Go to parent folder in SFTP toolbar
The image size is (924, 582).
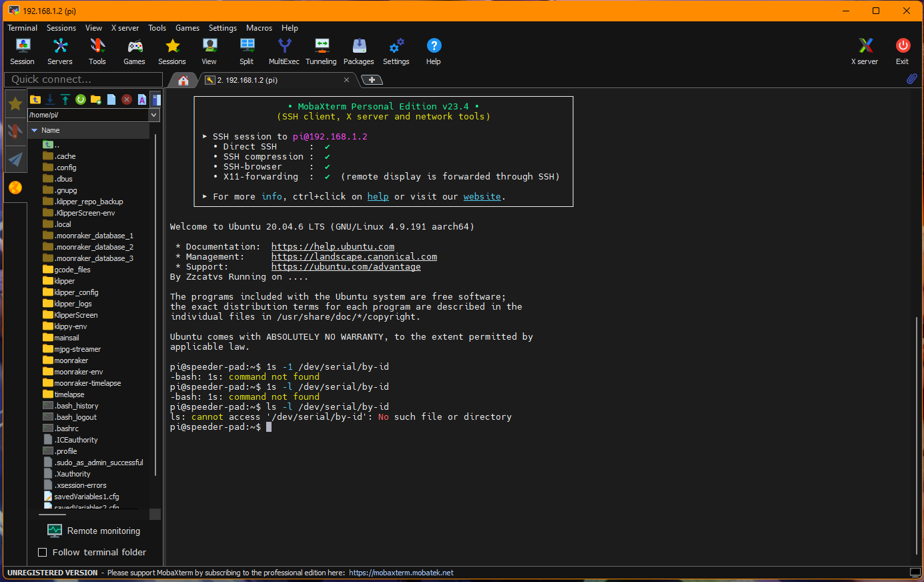tap(35, 99)
